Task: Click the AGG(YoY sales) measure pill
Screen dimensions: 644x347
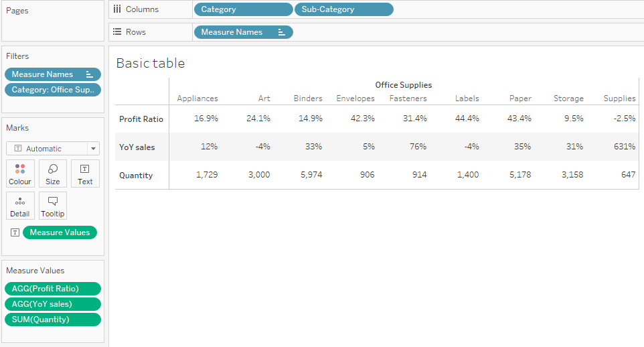Action: point(53,304)
